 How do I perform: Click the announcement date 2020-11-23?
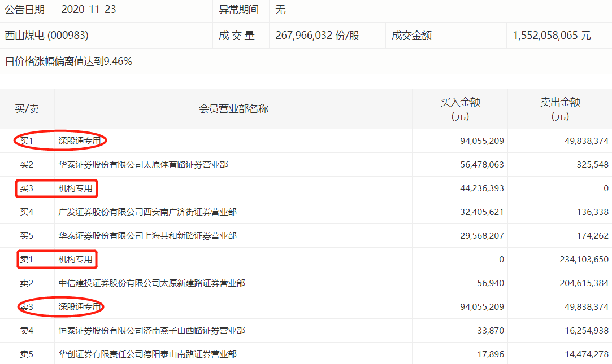tap(89, 10)
